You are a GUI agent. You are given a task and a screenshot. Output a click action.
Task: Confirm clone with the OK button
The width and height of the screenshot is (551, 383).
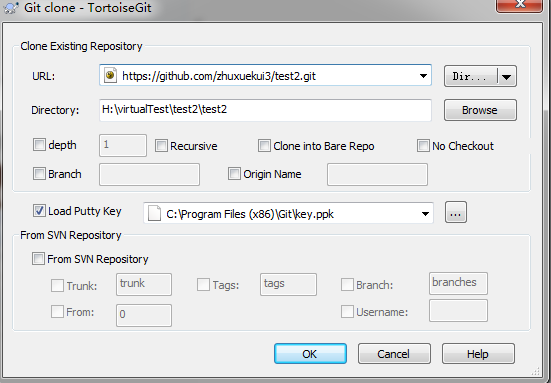click(x=310, y=353)
